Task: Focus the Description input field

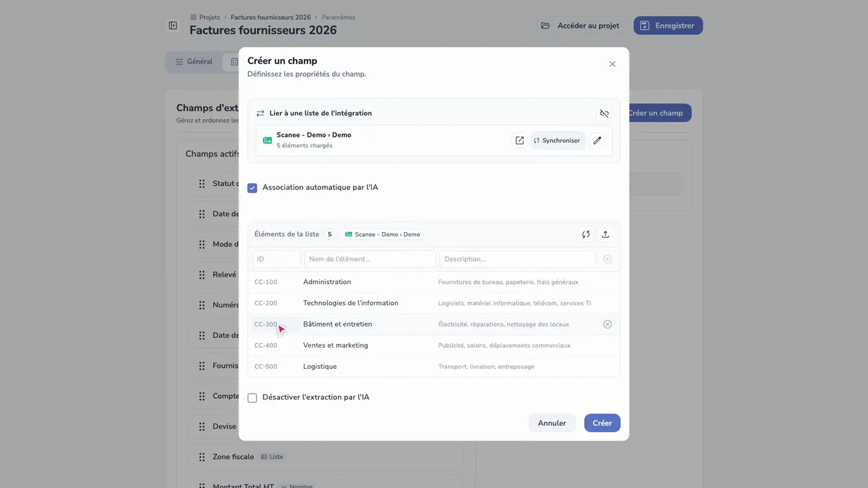Action: tap(517, 259)
